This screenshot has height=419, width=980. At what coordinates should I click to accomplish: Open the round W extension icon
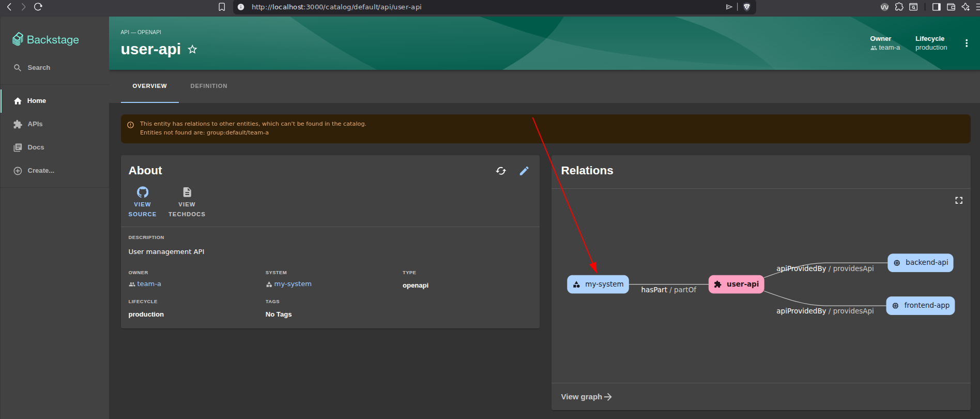(884, 7)
